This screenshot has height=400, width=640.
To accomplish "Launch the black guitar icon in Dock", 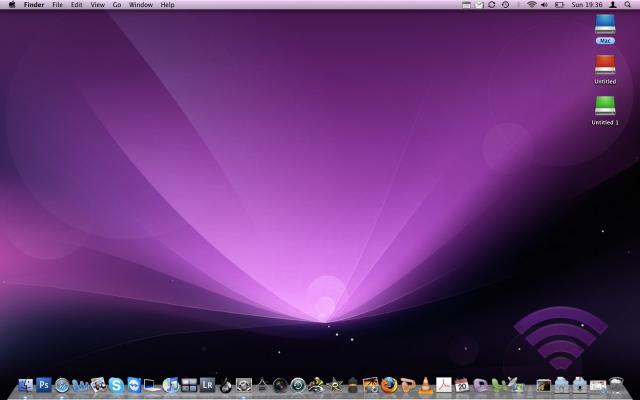I will pos(225,385).
